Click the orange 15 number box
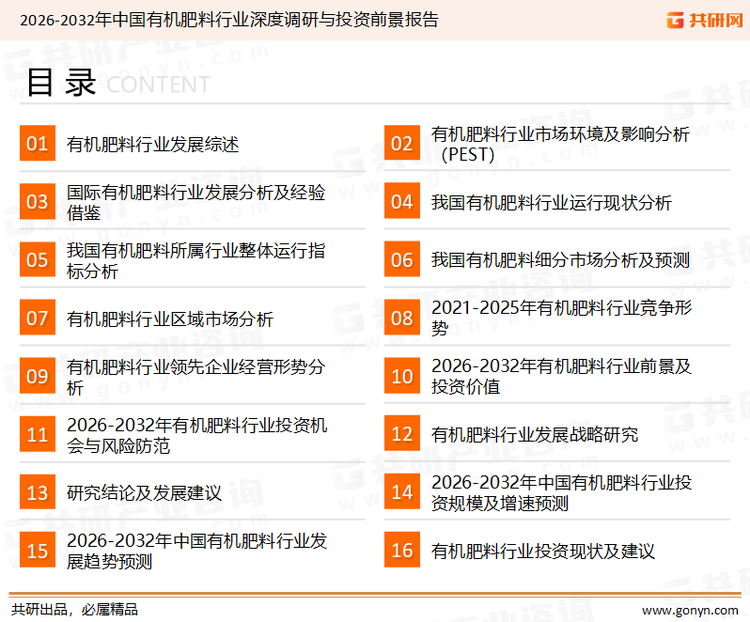Image resolution: width=750 pixels, height=622 pixels. point(37,550)
